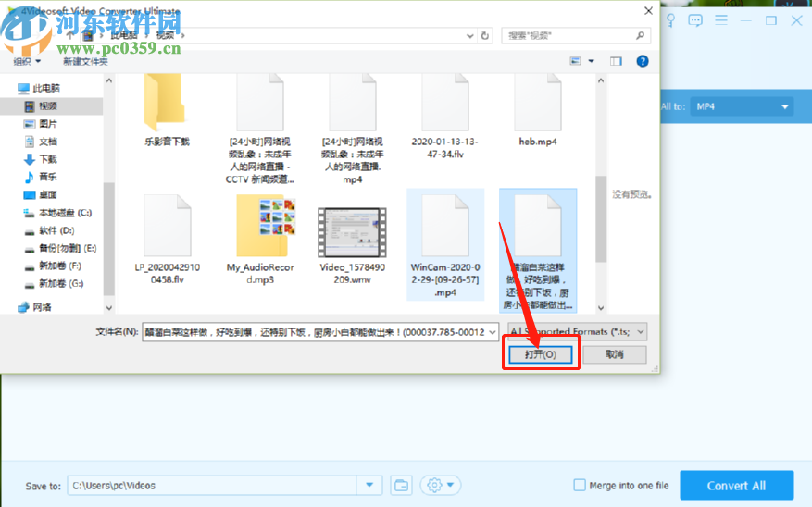Select 音乐 in the navigation tree

tap(41, 177)
